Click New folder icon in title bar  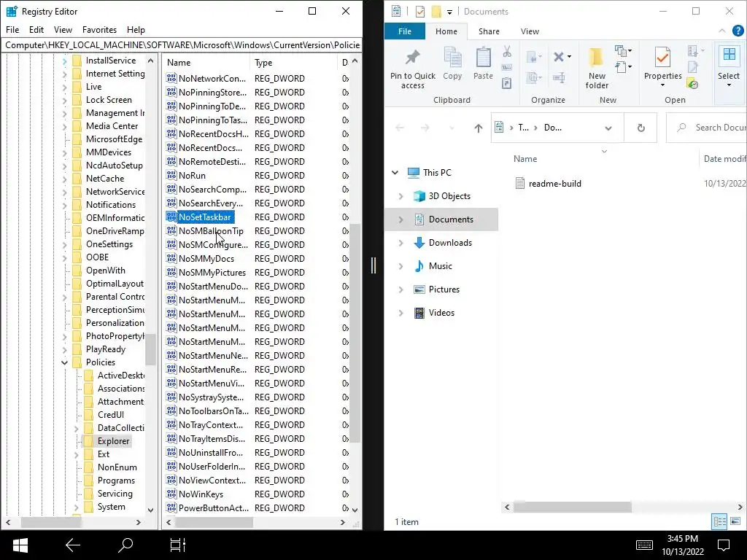(436, 12)
